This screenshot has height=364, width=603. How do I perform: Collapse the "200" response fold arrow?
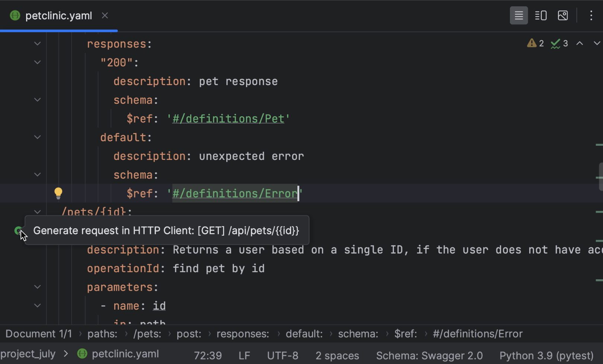tap(37, 62)
